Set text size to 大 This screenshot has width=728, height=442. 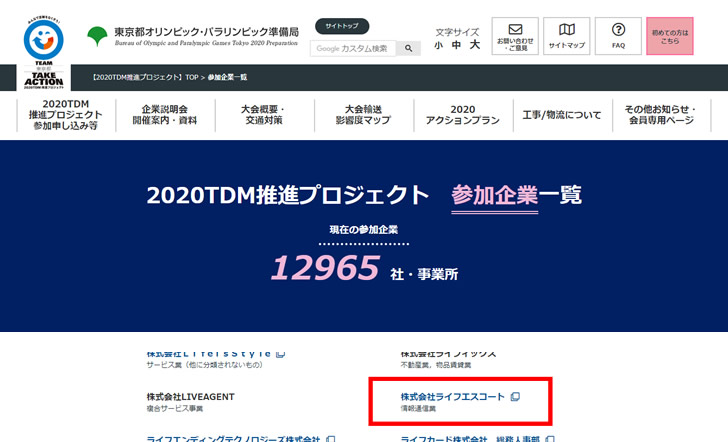474,45
